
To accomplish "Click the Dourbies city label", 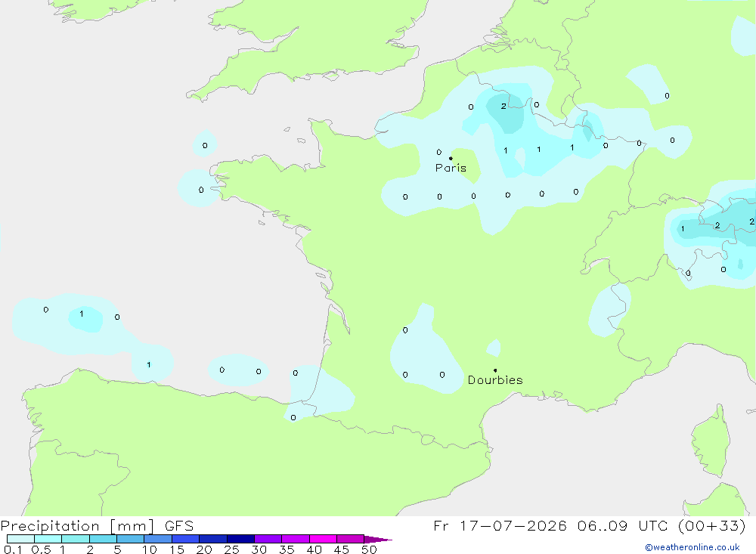I will 495,380.
